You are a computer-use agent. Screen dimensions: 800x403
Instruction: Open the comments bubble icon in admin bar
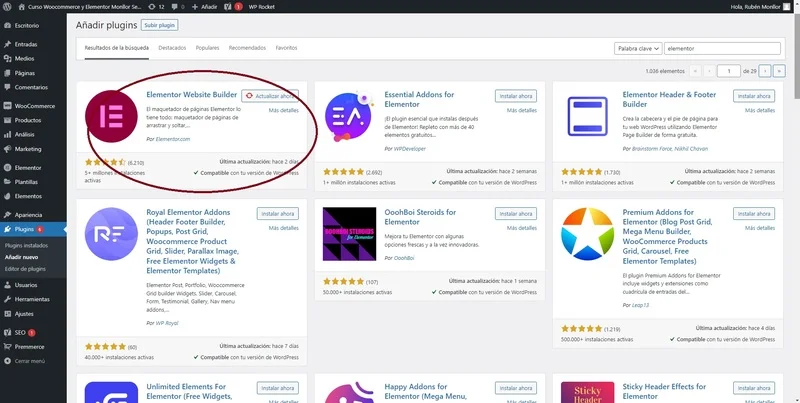tap(175, 6)
